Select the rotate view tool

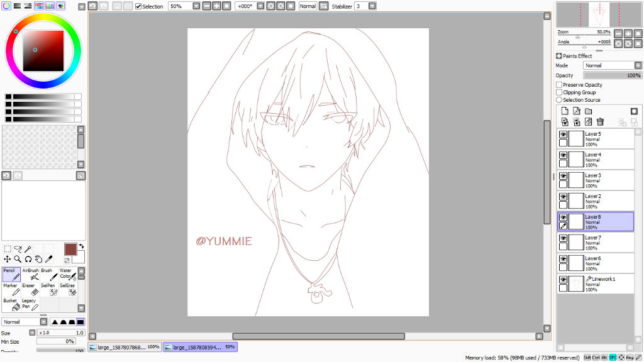(28, 259)
